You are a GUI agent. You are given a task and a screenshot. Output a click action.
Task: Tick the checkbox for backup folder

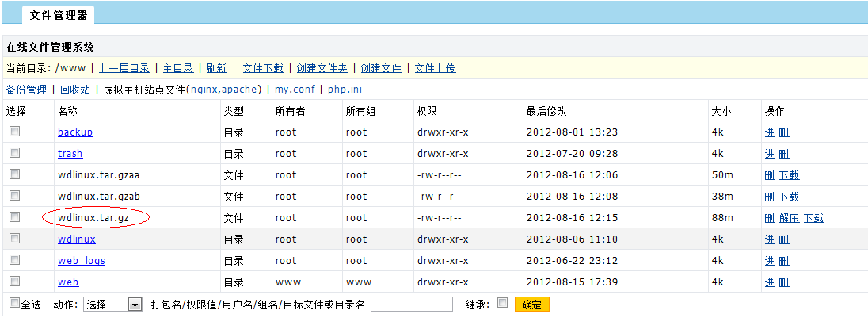14,132
